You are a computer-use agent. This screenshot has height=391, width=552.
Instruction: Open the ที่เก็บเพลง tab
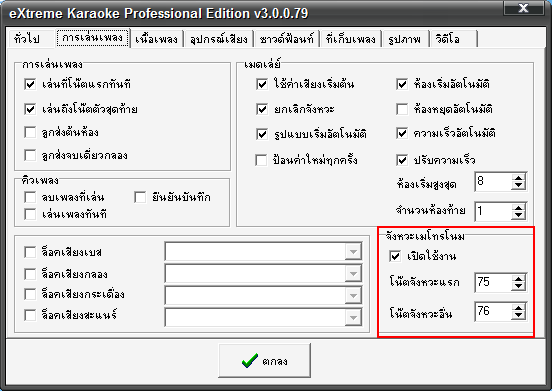point(351,38)
